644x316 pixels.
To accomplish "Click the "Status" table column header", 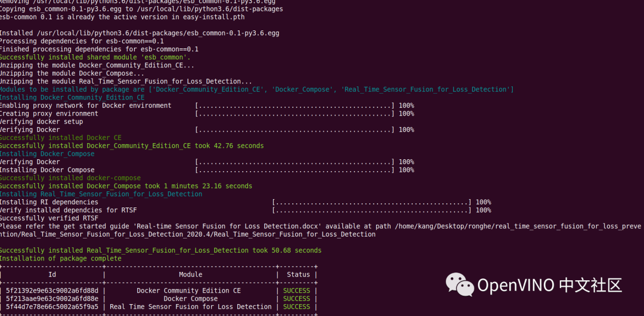I will coord(299,274).
